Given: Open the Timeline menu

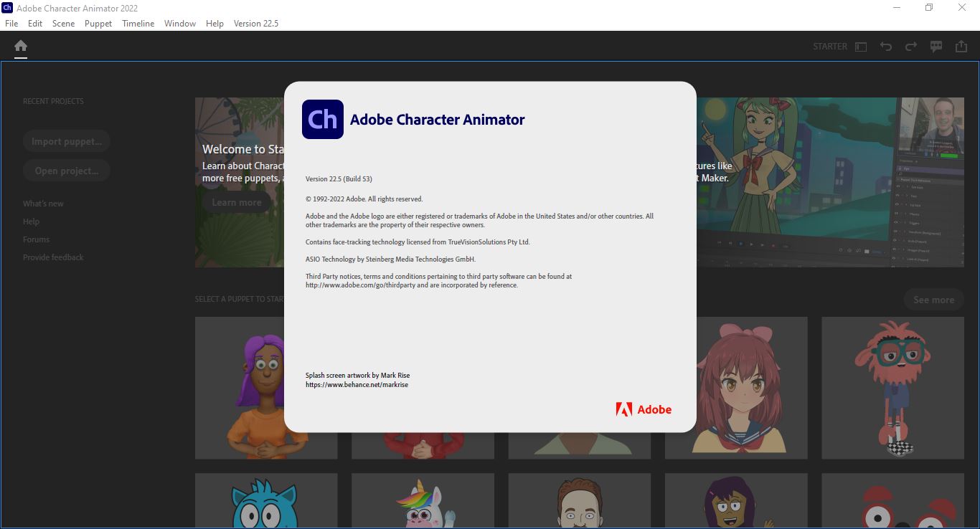Looking at the screenshot, I should [138, 24].
